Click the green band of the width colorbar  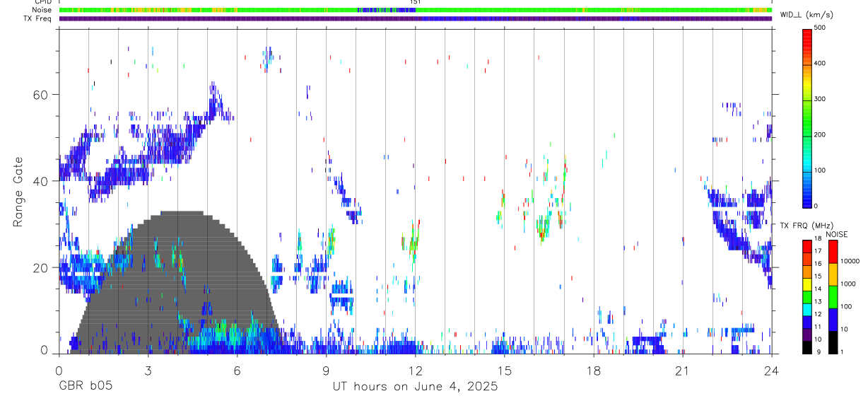(807, 117)
